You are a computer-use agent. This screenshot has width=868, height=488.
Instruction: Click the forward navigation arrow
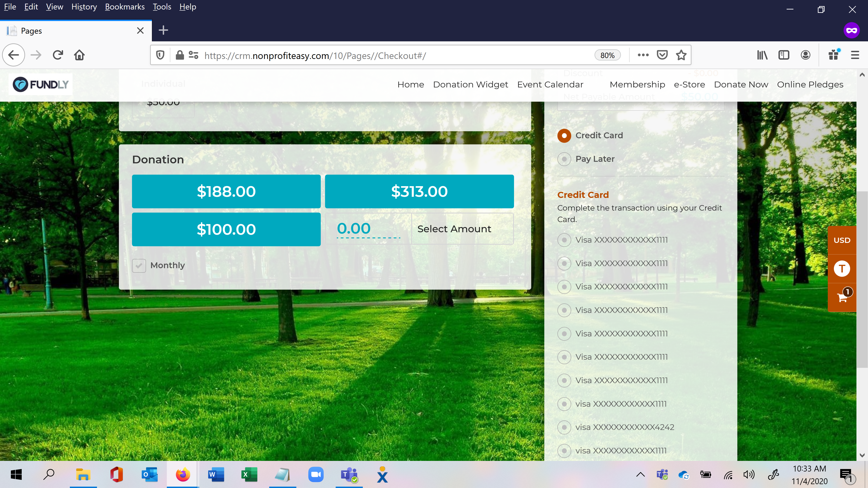[36, 55]
